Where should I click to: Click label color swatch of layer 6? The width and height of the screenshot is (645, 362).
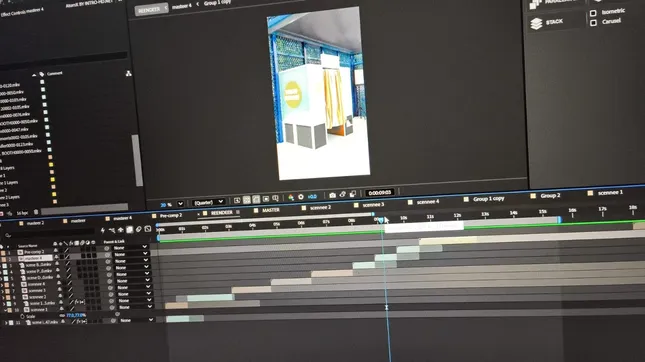[x=7, y=285]
